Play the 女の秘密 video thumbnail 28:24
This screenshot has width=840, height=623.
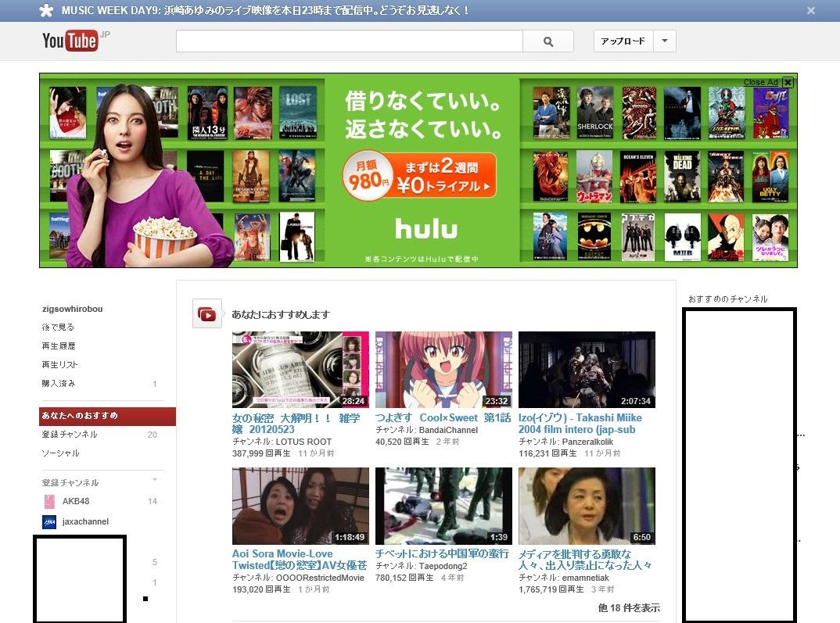coord(300,370)
